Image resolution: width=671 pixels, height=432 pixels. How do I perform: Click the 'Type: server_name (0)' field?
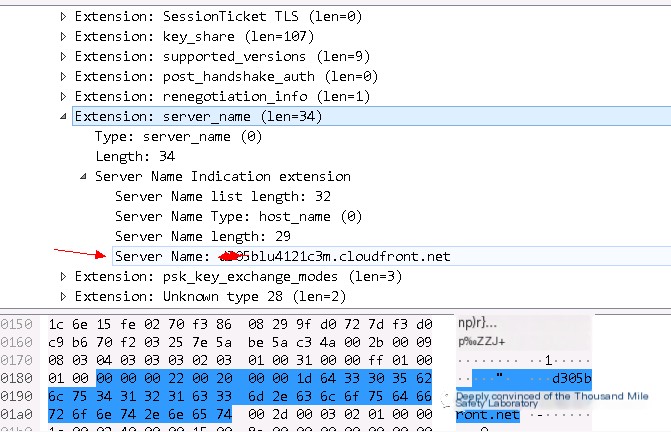(x=178, y=137)
